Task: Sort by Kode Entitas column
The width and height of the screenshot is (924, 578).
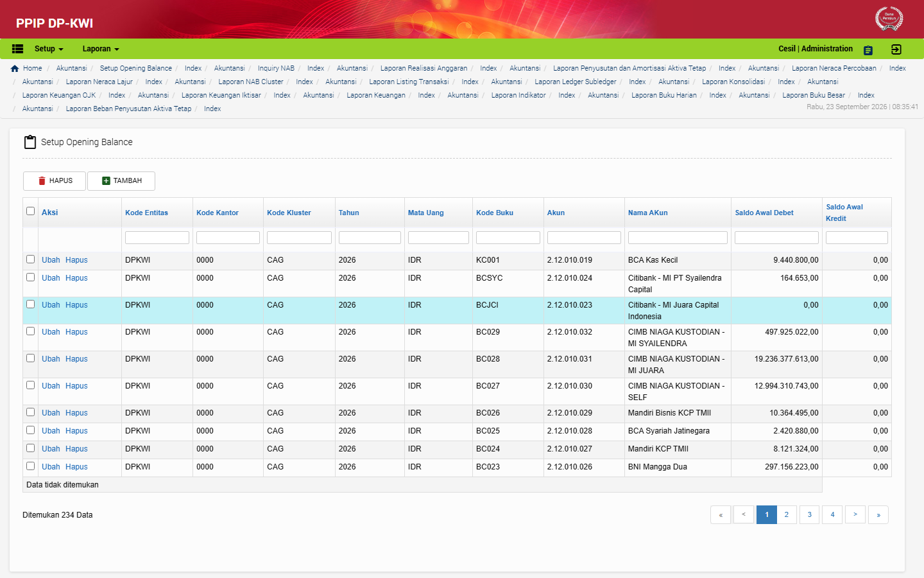Action: coord(146,213)
